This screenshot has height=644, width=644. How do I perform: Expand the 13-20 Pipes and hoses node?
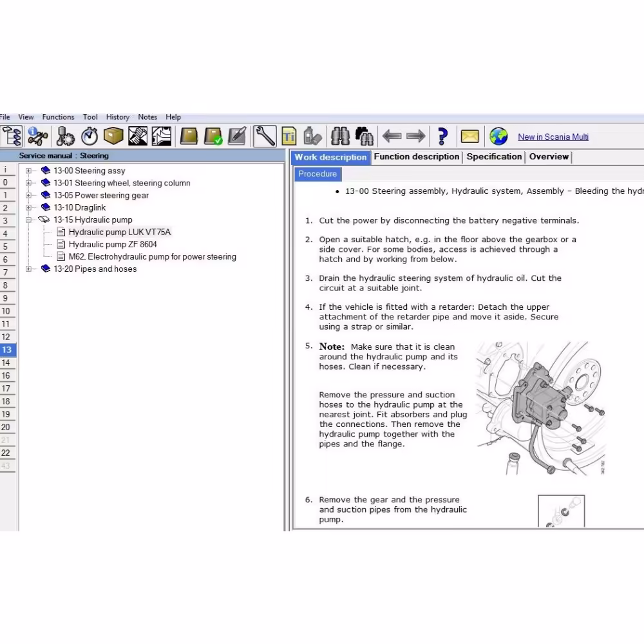pos(28,269)
